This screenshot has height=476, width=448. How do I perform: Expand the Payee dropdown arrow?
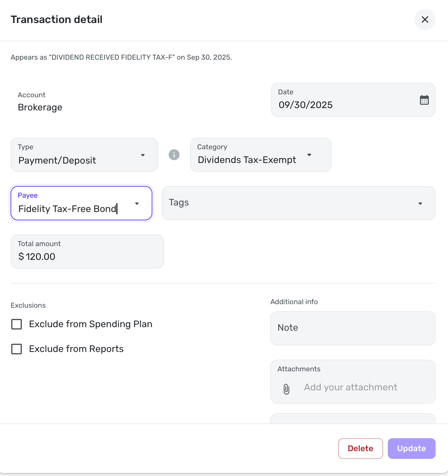(x=137, y=203)
